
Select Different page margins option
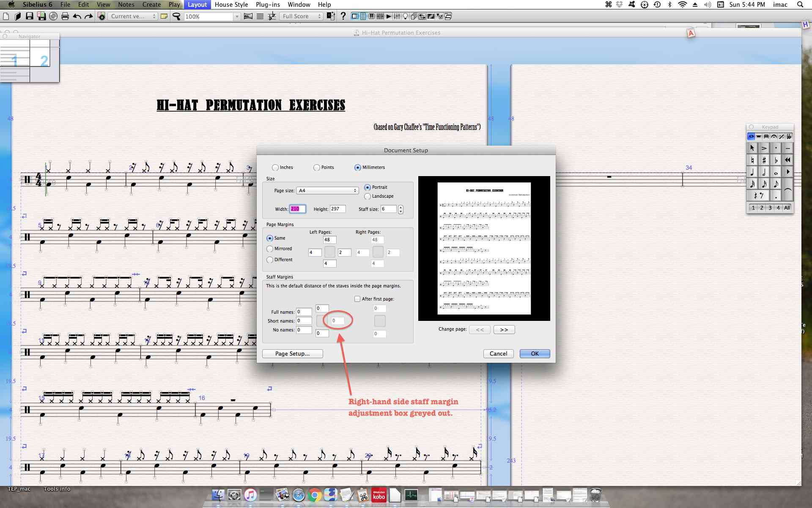tap(270, 260)
